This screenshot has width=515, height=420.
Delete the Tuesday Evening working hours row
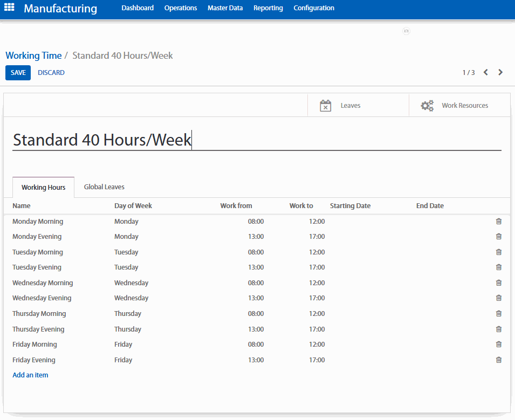click(x=498, y=267)
